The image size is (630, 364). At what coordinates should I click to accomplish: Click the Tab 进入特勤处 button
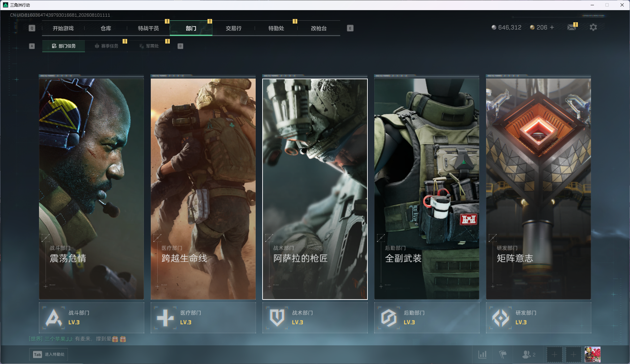[x=49, y=355]
